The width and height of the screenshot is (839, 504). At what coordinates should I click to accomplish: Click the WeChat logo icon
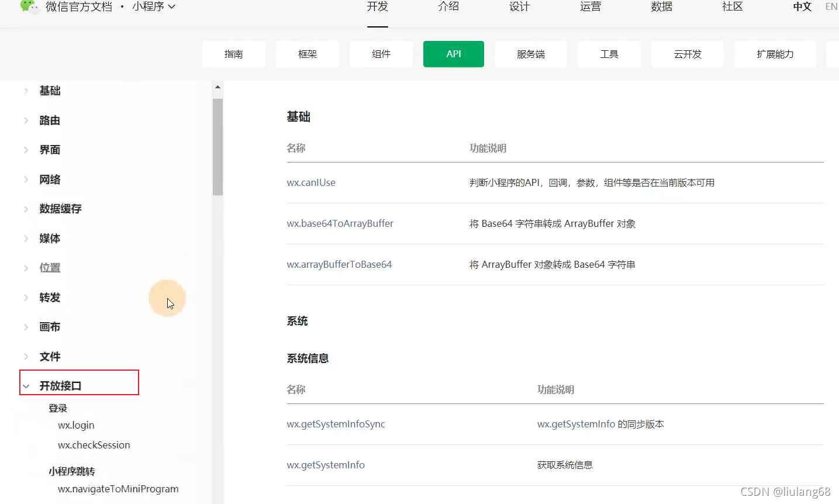29,6
